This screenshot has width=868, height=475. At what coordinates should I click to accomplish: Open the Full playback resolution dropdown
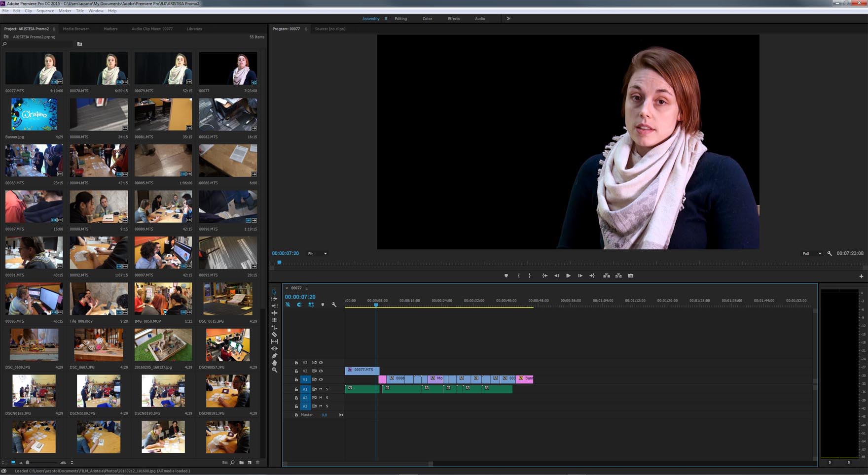[811, 254]
